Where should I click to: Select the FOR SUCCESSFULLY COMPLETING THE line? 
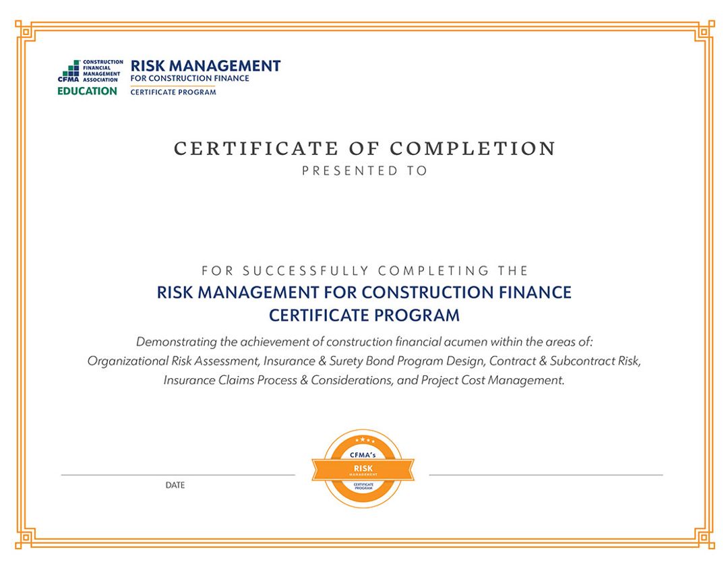(x=365, y=271)
